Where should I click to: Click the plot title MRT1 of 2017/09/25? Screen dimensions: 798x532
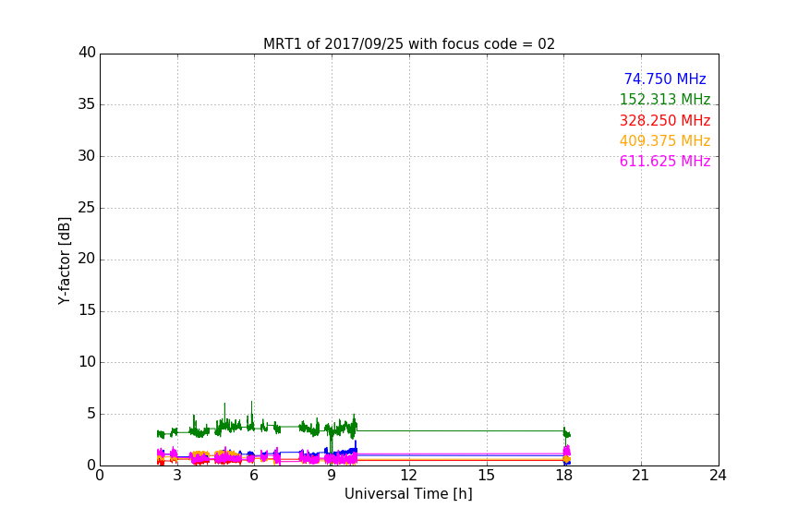coord(408,43)
